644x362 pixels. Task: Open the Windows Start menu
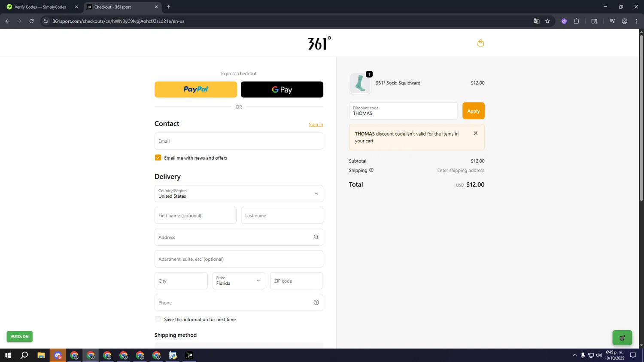8,355
